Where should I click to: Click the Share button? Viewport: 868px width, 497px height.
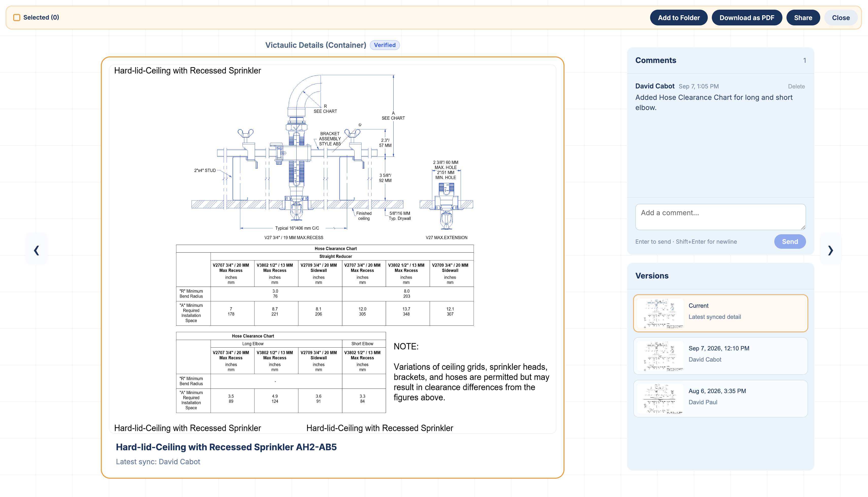pos(803,18)
